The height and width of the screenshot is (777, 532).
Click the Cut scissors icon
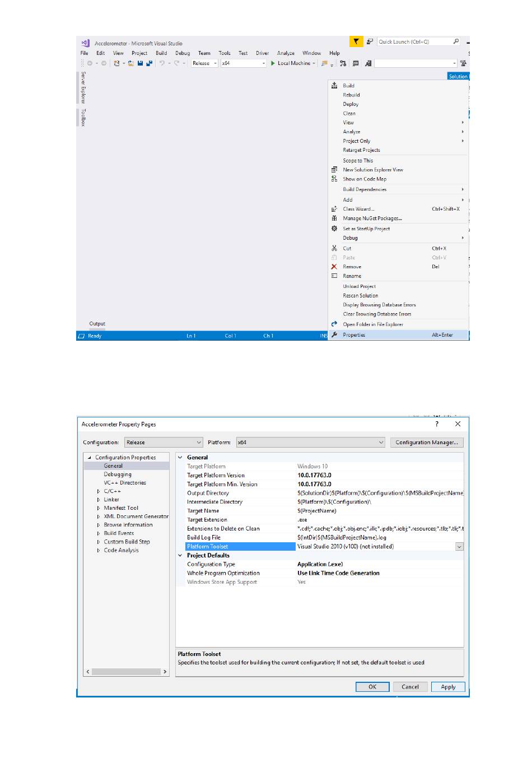click(x=334, y=248)
